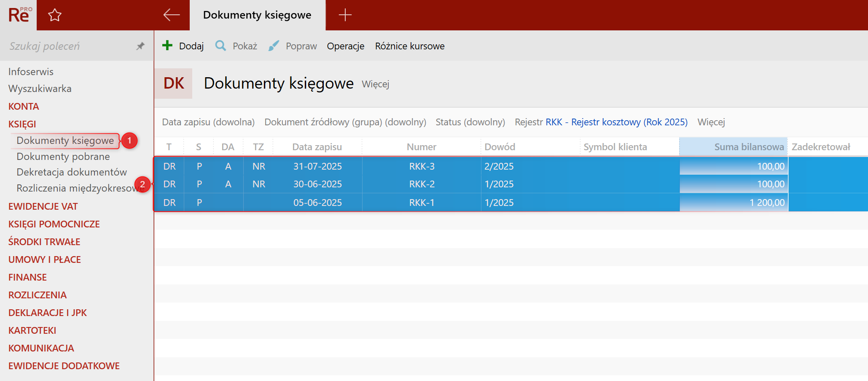The height and width of the screenshot is (381, 868).
Task: Click the Szukaj poleceń search field
Action: 67,46
